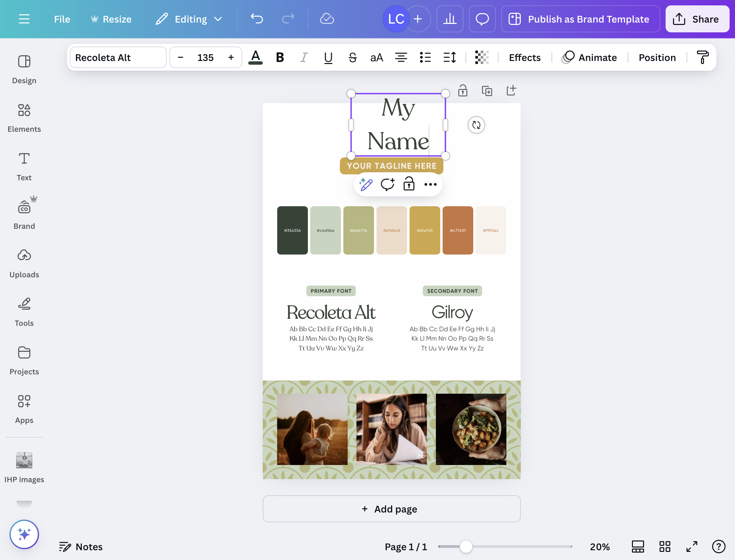Open the File menu

coord(62,19)
